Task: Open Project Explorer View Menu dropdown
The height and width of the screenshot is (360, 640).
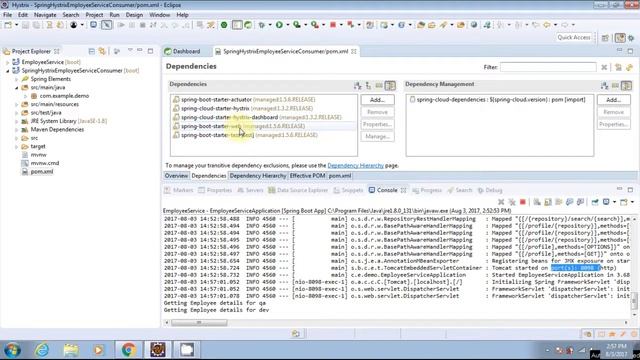Action: pyautogui.click(x=130, y=51)
